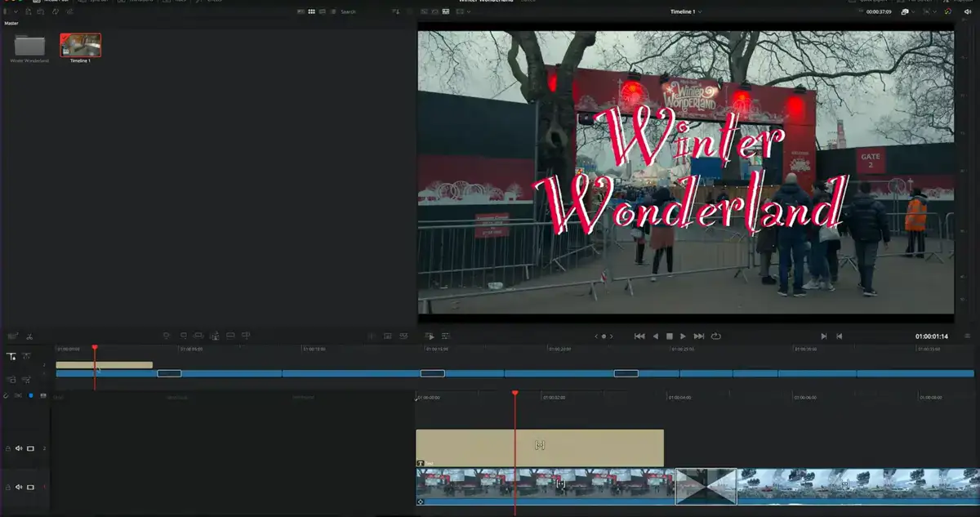Open the viewer options menu icon
Image resolution: width=980 pixels, height=517 pixels.
[x=968, y=336]
